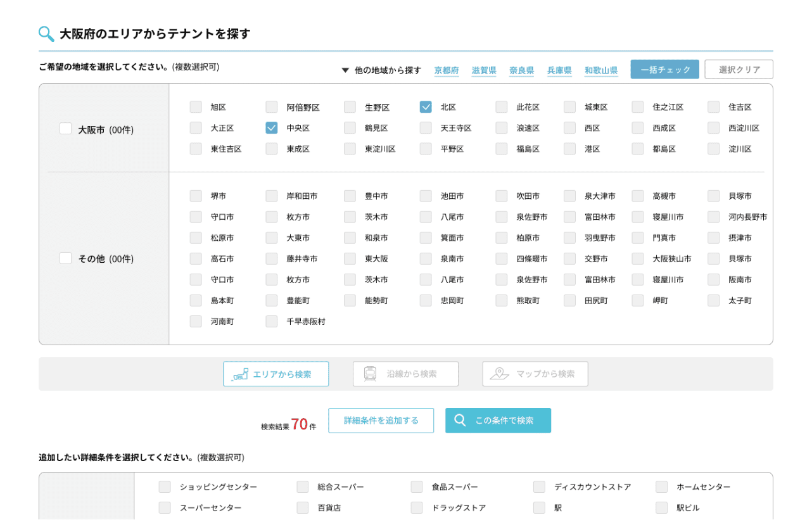Select the 東大阪 checkbox
This screenshot has width=812, height=527.
pos(350,259)
